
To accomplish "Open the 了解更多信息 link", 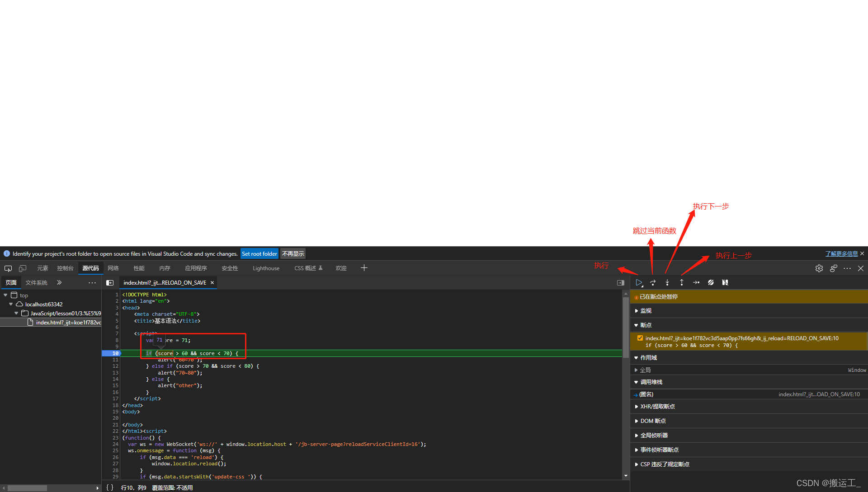I will (841, 254).
